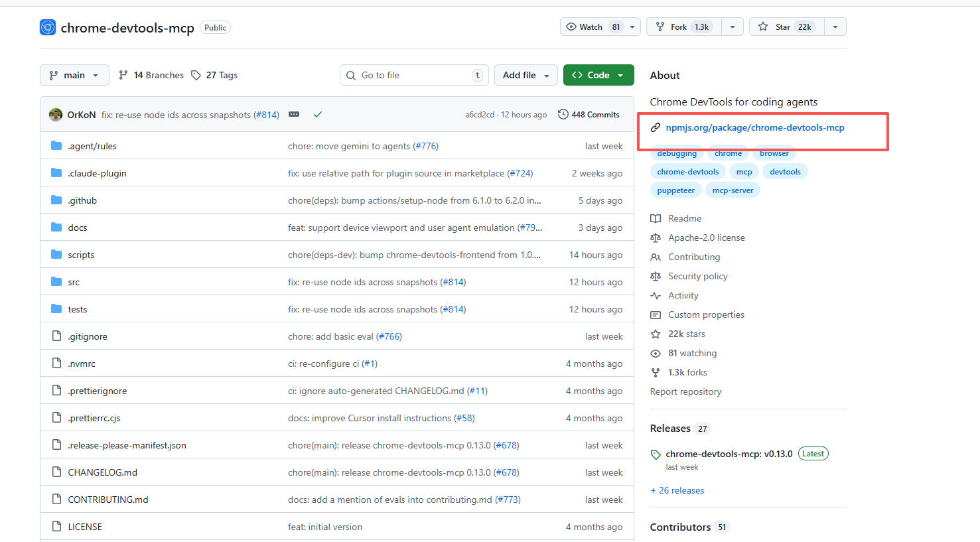Viewport: 980px width, 542px height.
Task: Click the Apache-2.0 license scale icon
Action: coord(656,237)
